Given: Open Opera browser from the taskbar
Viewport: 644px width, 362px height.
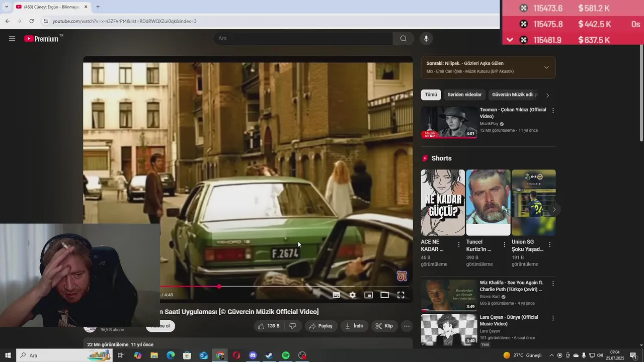Looking at the screenshot, I should [236, 355].
